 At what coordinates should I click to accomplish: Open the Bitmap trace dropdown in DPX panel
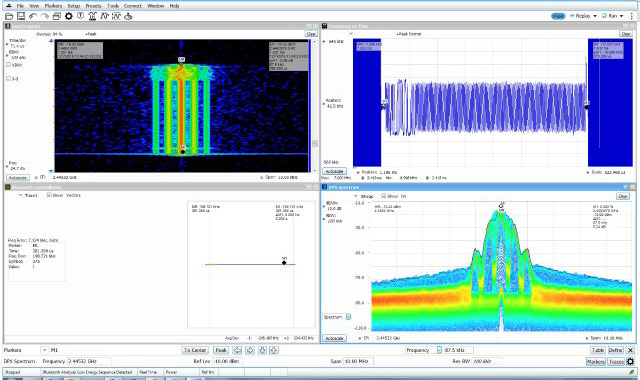tap(355, 196)
